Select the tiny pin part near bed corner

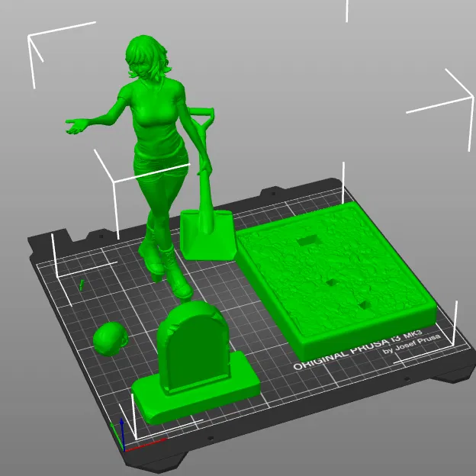82,285
